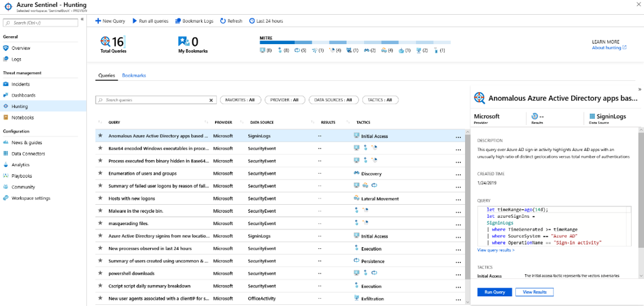Clear the search queries box
The height and width of the screenshot is (306, 644).
pos(211,100)
